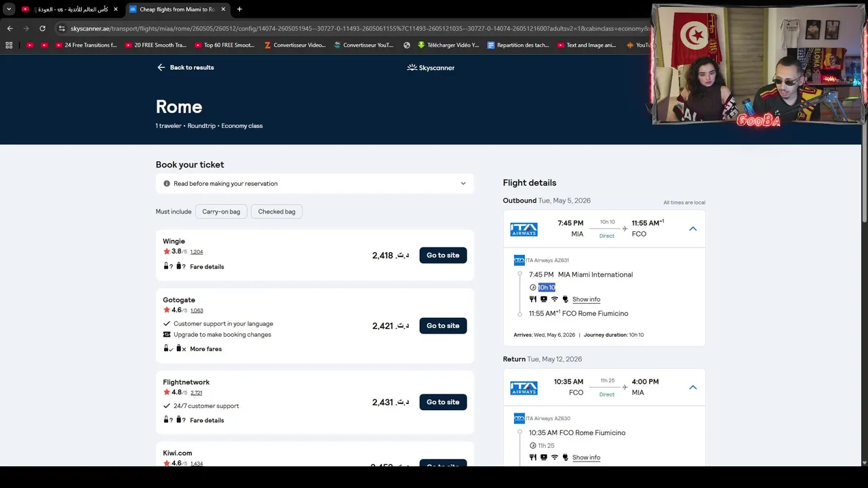The width and height of the screenshot is (868, 488).
Task: Go to site for Gotogate
Action: [x=443, y=326]
